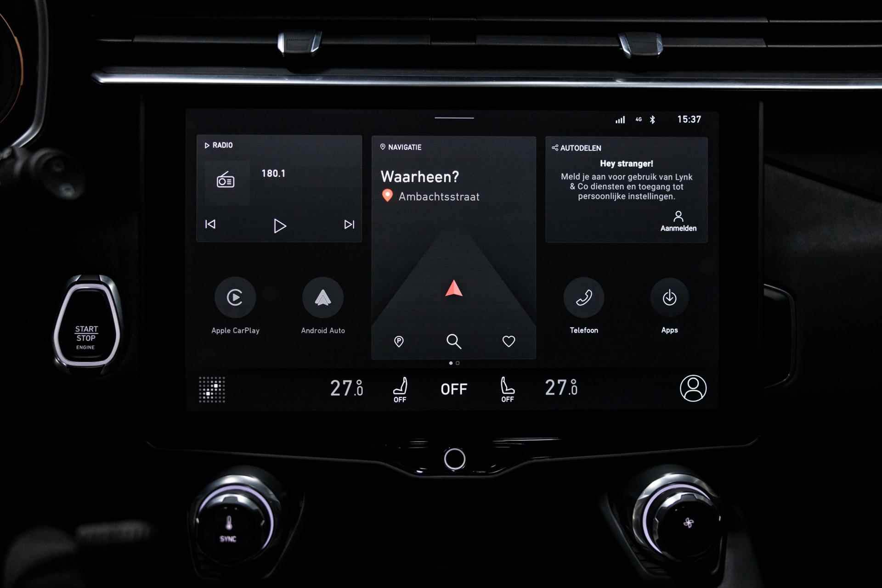Tap the navigation search icon
The height and width of the screenshot is (588, 882).
click(454, 342)
